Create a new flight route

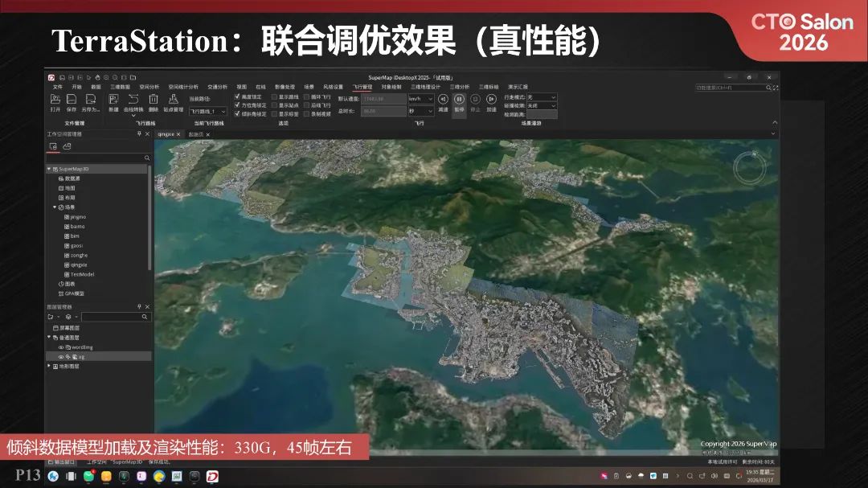113,99
